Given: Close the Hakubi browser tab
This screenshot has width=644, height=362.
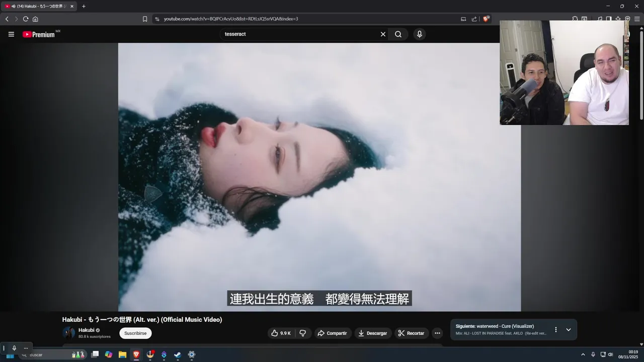Looking at the screenshot, I should tap(72, 7).
